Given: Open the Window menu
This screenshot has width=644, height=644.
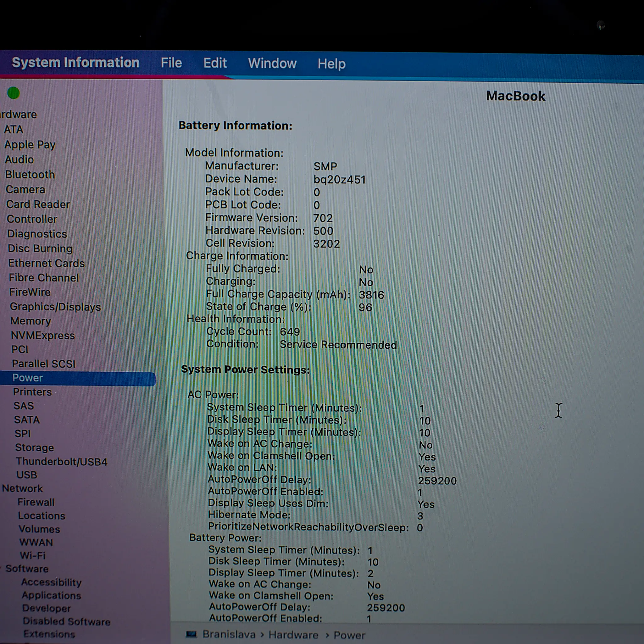Looking at the screenshot, I should 272,63.
